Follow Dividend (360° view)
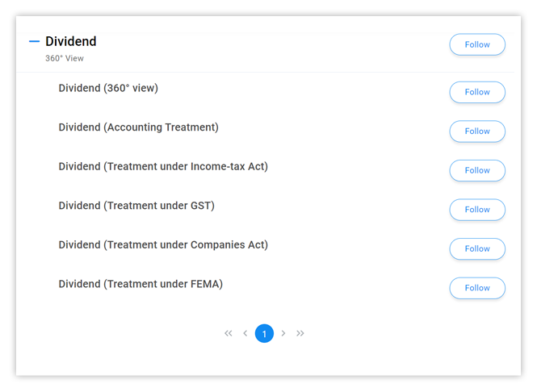537x392 pixels. tap(477, 92)
